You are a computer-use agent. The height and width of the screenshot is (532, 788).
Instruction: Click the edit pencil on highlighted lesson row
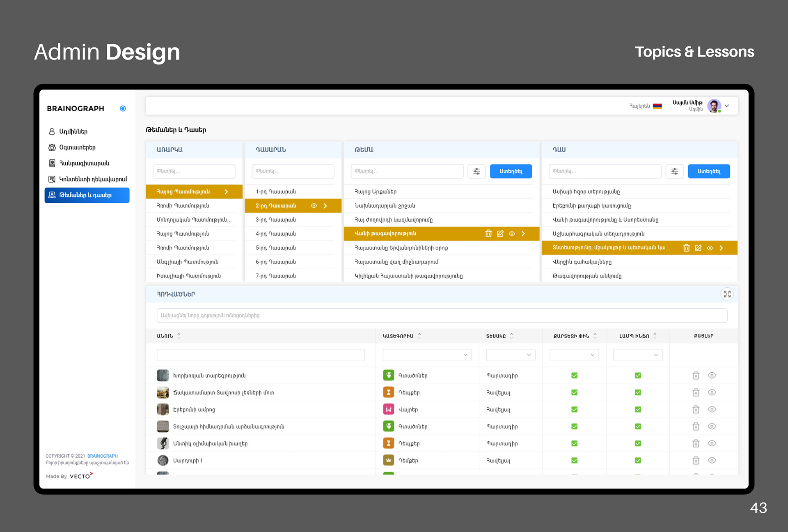(x=698, y=248)
